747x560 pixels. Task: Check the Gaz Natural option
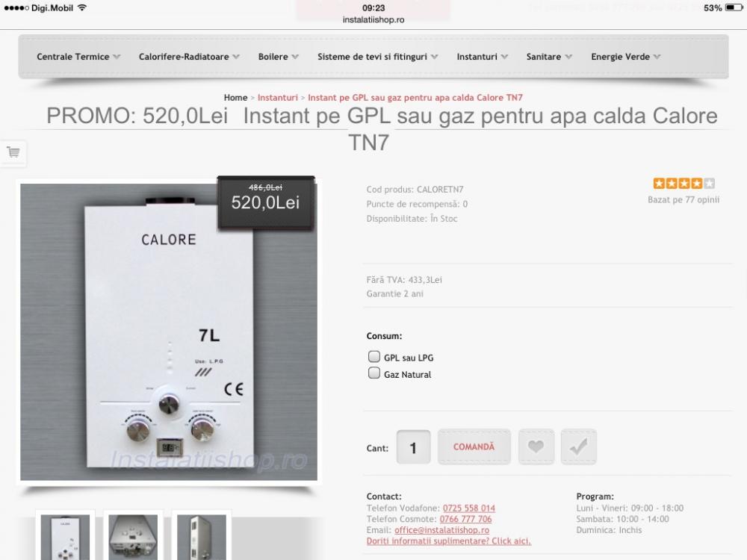coord(374,373)
